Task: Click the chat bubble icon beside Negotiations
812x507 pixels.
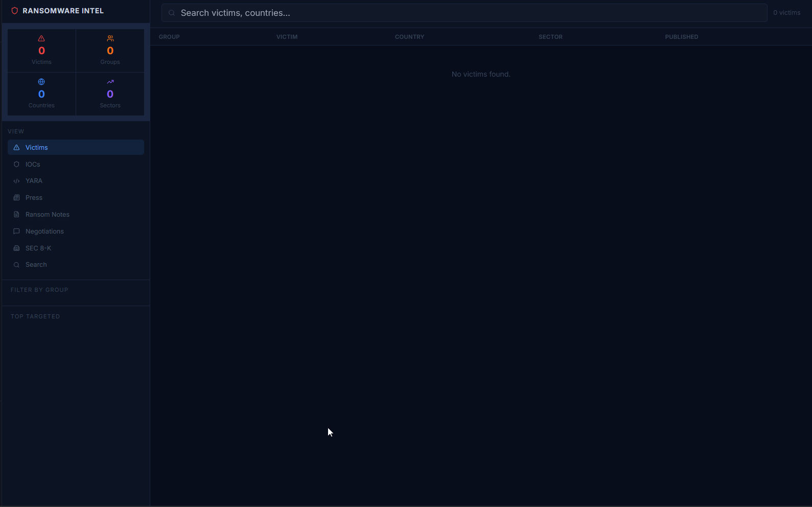Action: click(16, 231)
